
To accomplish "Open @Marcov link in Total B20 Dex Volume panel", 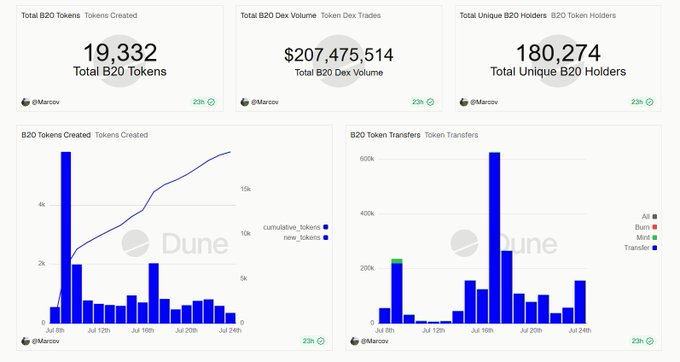I will pos(265,102).
